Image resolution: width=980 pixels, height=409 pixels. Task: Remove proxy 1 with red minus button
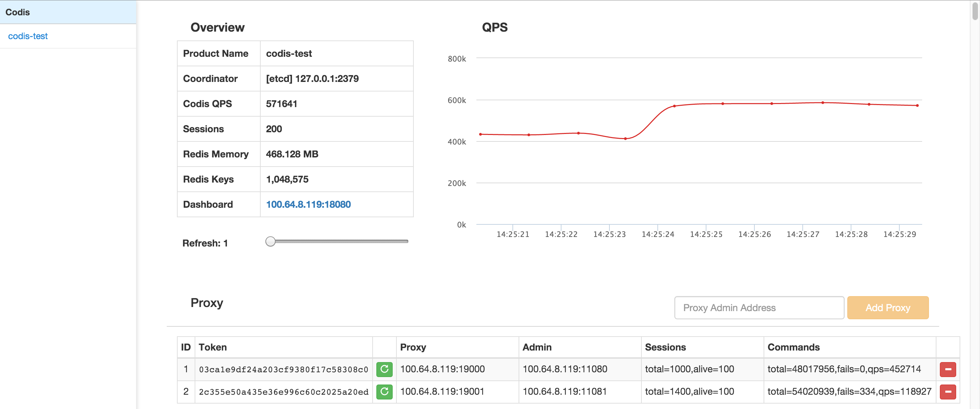pyautogui.click(x=948, y=369)
